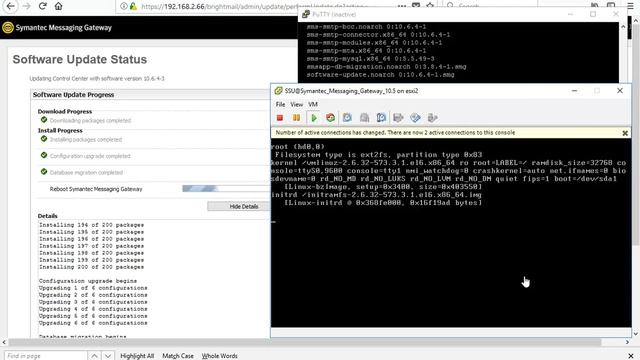640x360 pixels.
Task: Click the Revert to Snapshot icon
Action: point(364,118)
